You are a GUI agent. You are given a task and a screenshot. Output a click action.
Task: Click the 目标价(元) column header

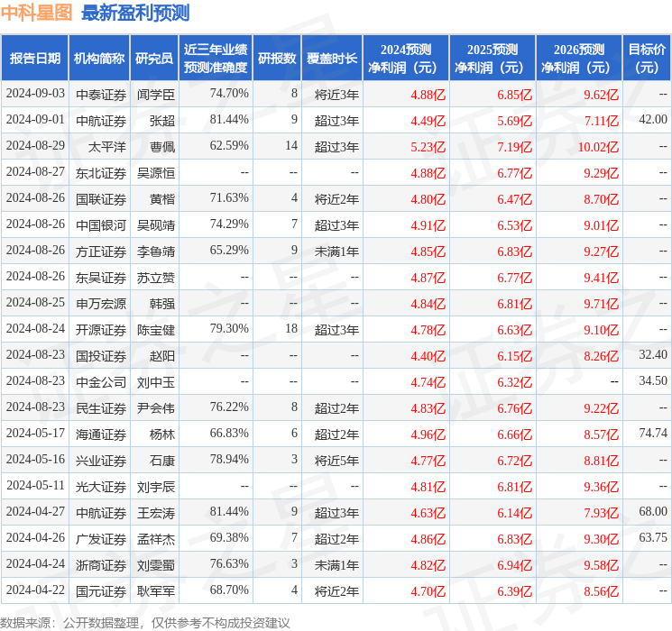coord(647,59)
